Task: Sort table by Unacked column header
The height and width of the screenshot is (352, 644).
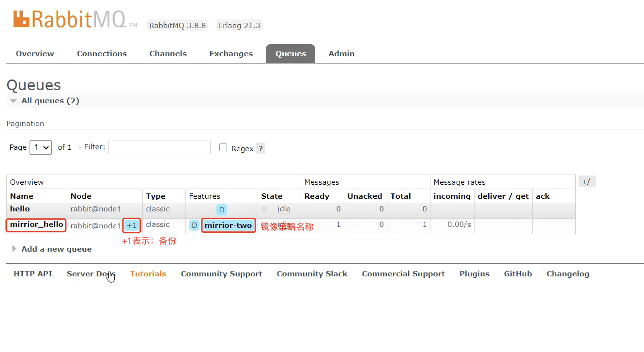Action: pos(365,196)
